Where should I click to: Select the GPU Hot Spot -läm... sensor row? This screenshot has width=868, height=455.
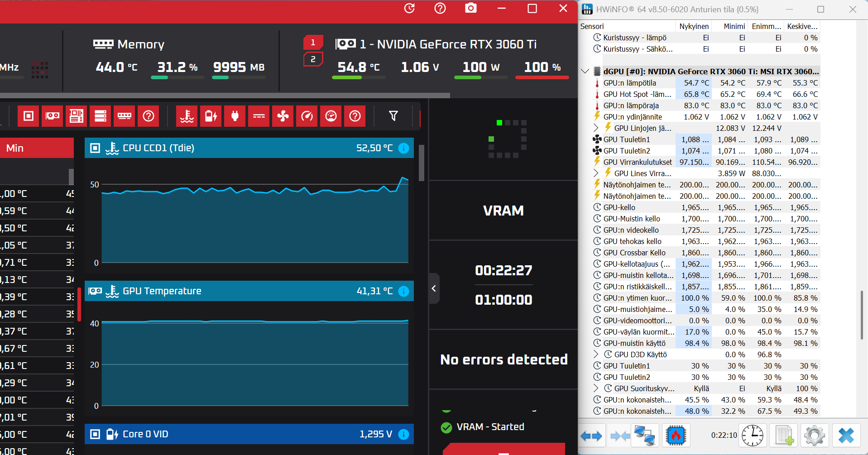(706, 94)
